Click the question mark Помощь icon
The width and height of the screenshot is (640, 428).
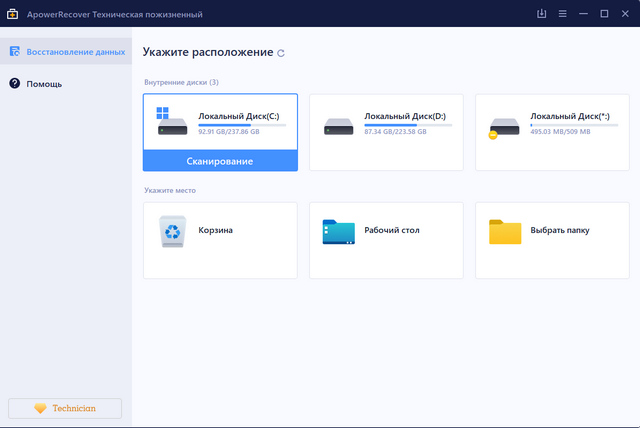tap(15, 83)
